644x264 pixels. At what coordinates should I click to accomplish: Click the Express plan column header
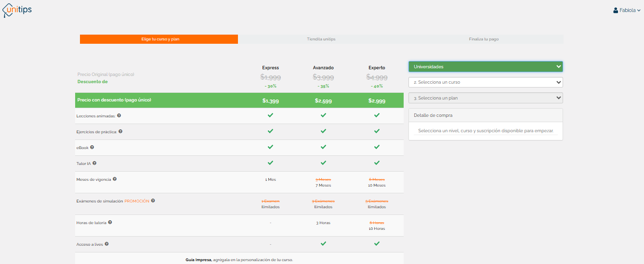click(270, 68)
